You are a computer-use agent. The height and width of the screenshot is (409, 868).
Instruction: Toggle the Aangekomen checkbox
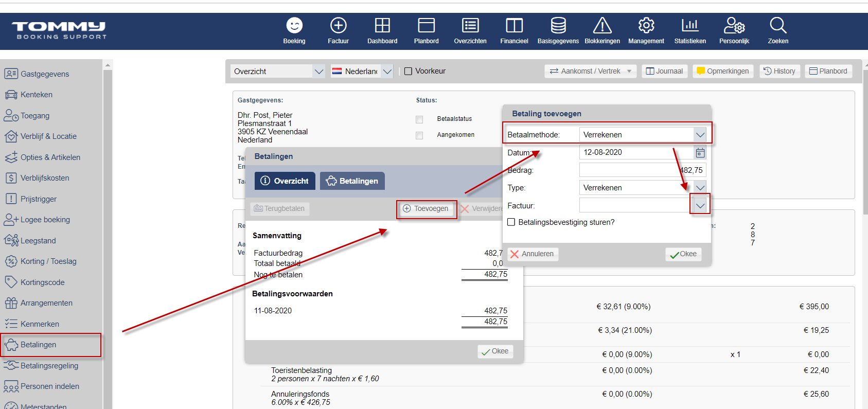(419, 135)
